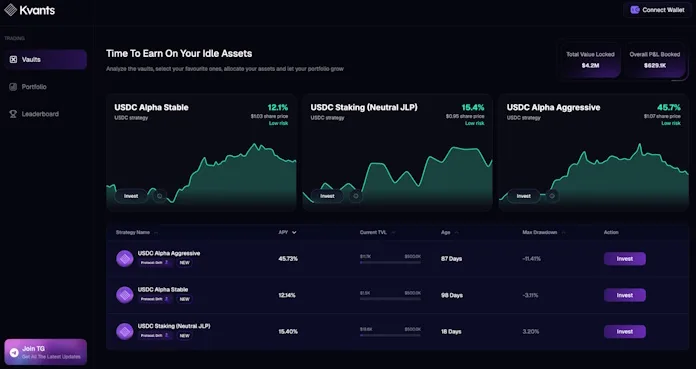
Task: Click the Vaults sidebar icon
Action: [13, 60]
